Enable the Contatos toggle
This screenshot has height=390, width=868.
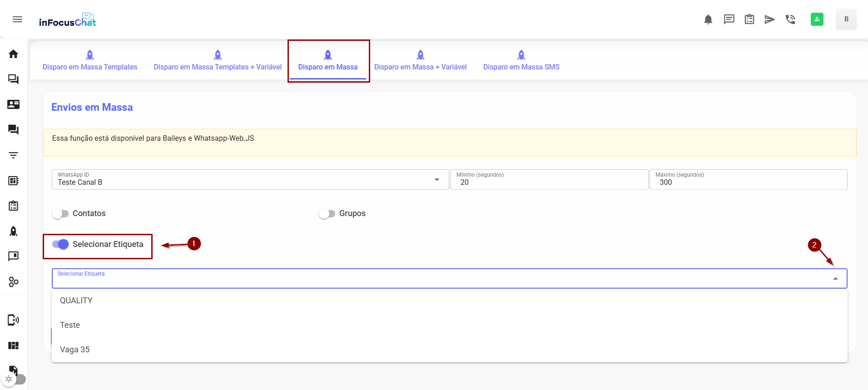[x=60, y=214]
